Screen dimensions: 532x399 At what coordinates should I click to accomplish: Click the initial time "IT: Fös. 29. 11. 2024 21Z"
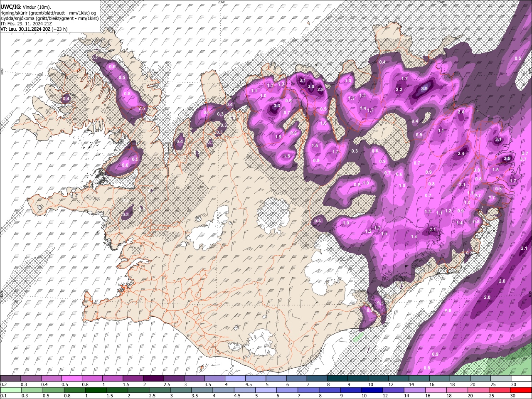[x=26, y=24]
